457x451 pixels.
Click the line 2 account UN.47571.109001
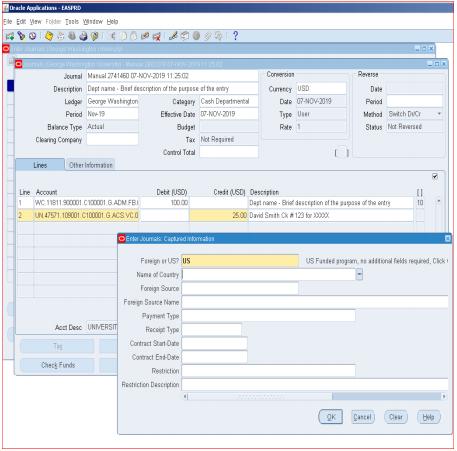pyautogui.click(x=86, y=215)
